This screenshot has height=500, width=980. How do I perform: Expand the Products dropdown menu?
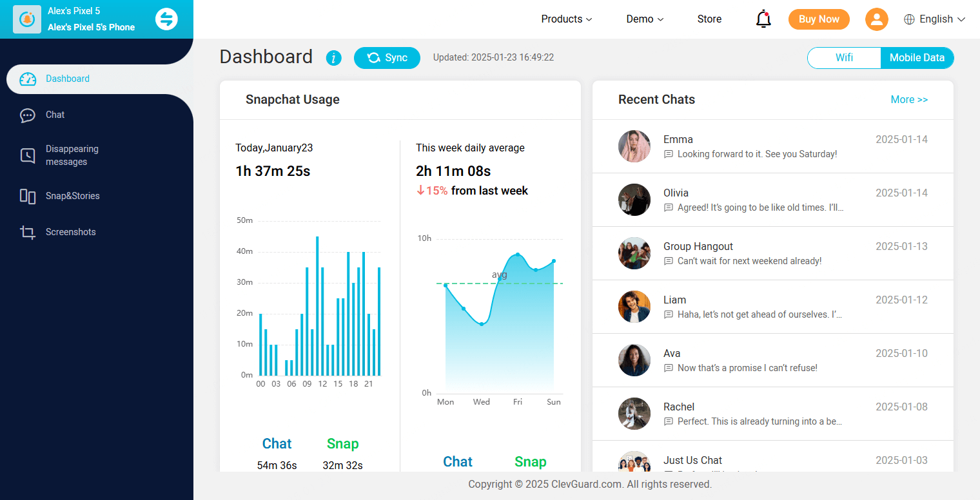tap(566, 19)
